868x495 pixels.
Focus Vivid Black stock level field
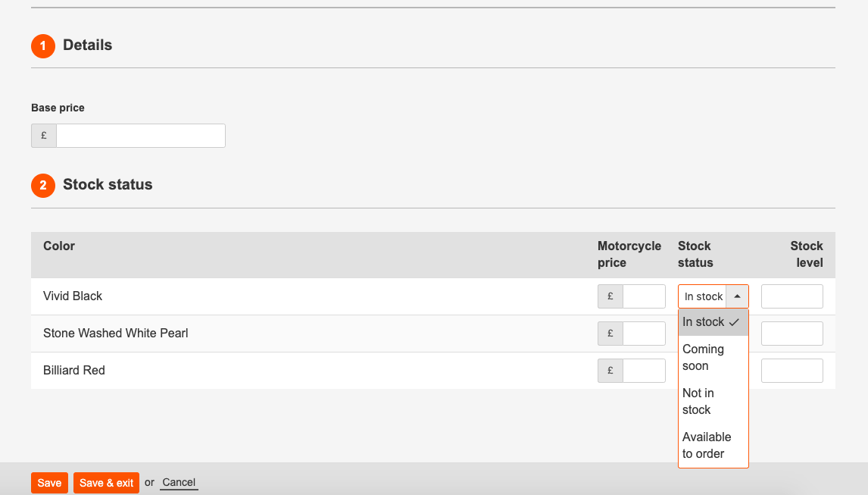tap(792, 296)
